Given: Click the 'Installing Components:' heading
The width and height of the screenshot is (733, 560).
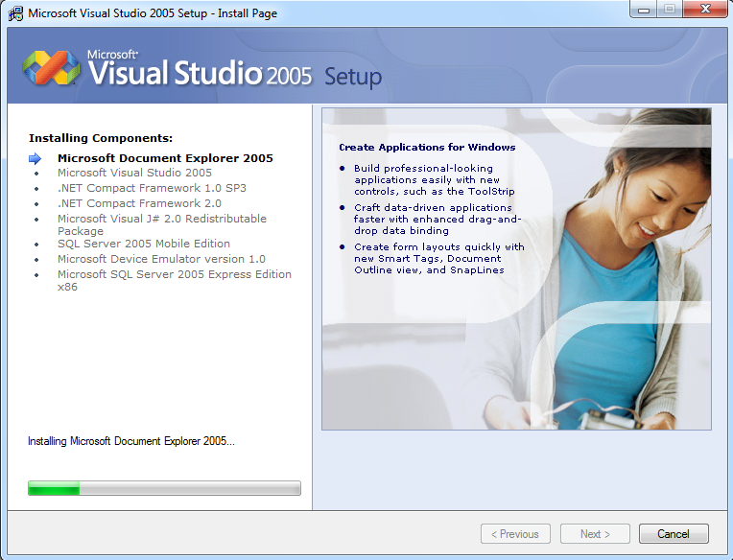Looking at the screenshot, I should tap(101, 138).
